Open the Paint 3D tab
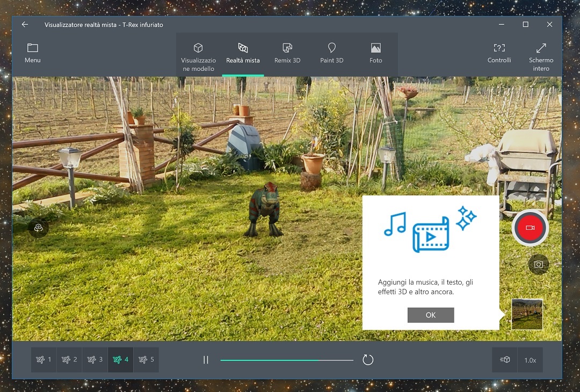This screenshot has height=392, width=580. point(331,53)
